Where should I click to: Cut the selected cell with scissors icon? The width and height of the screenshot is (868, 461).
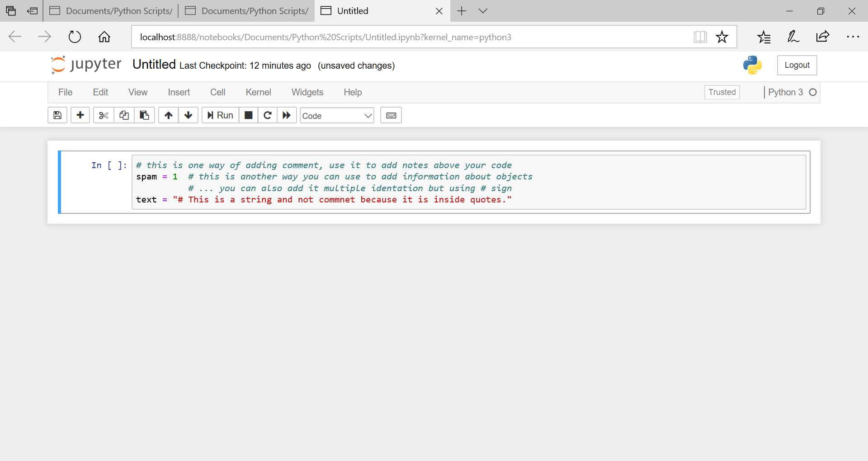pos(103,115)
